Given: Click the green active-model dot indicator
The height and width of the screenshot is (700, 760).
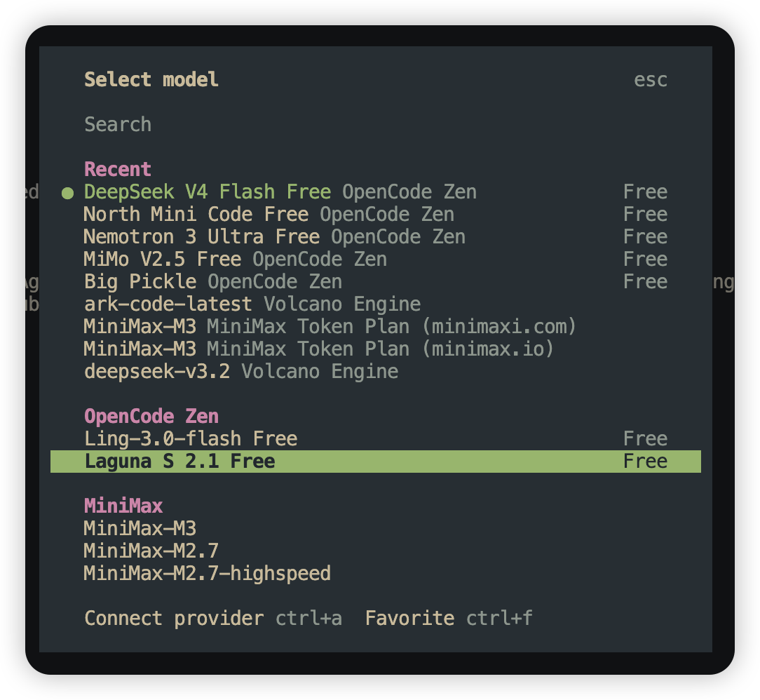Looking at the screenshot, I should tap(68, 193).
